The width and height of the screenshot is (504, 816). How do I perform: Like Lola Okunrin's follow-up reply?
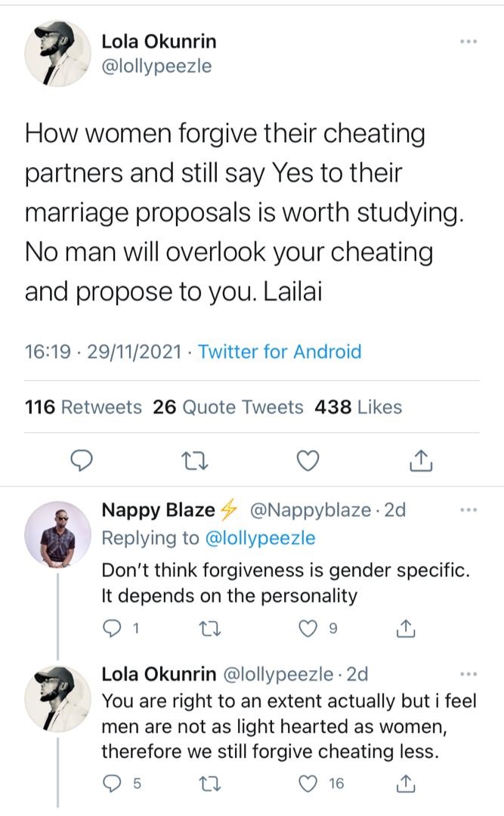(x=308, y=784)
